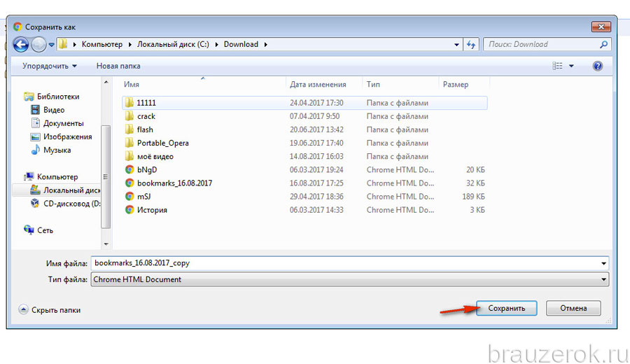Expand the arrow after Компьютер in breadcrumb
Screen dimensions: 630x364
129,45
